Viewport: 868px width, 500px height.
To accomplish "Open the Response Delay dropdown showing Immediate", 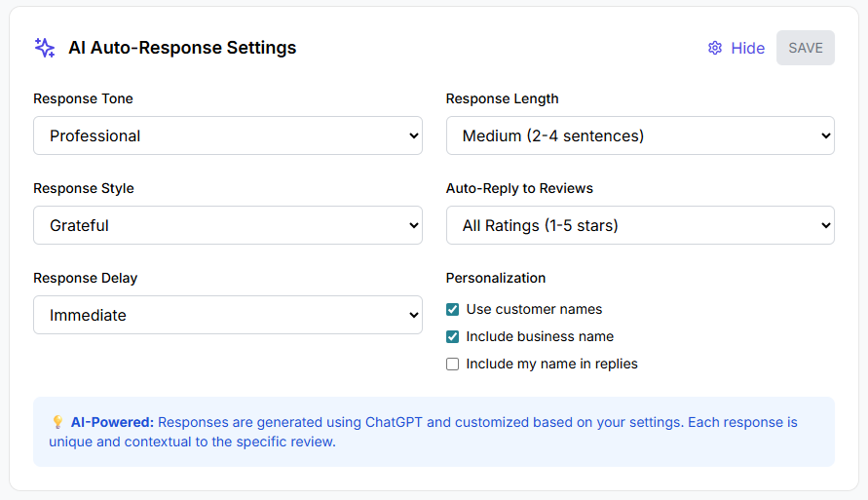I will click(x=227, y=315).
